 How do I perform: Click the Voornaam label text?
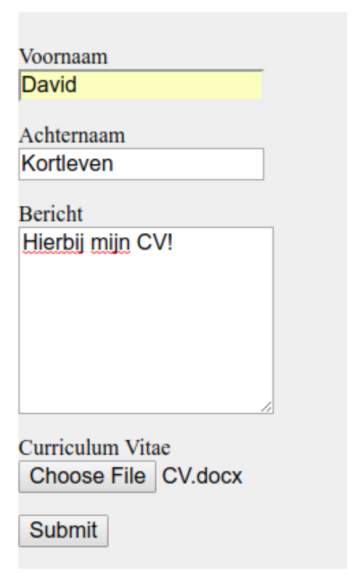tap(63, 57)
